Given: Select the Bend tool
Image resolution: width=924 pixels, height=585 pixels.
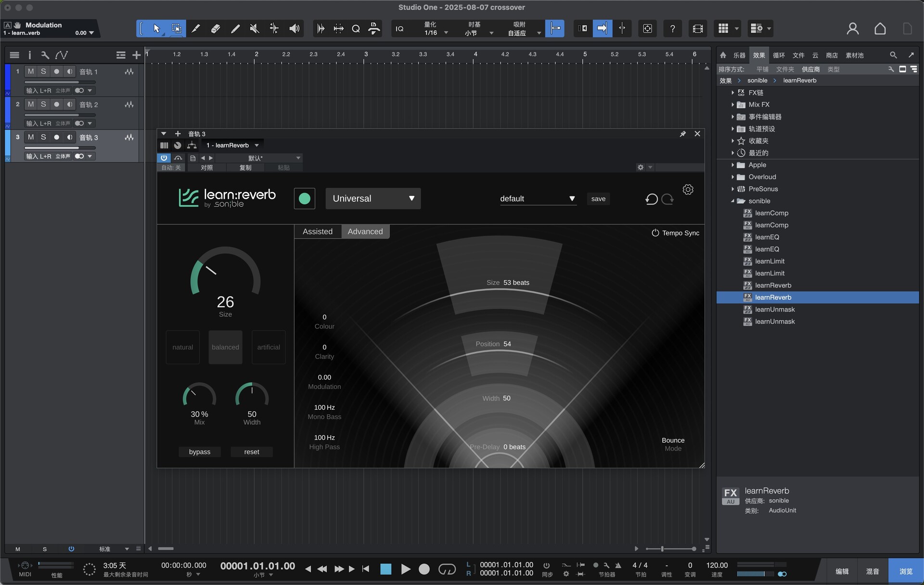Looking at the screenshot, I should [274, 29].
